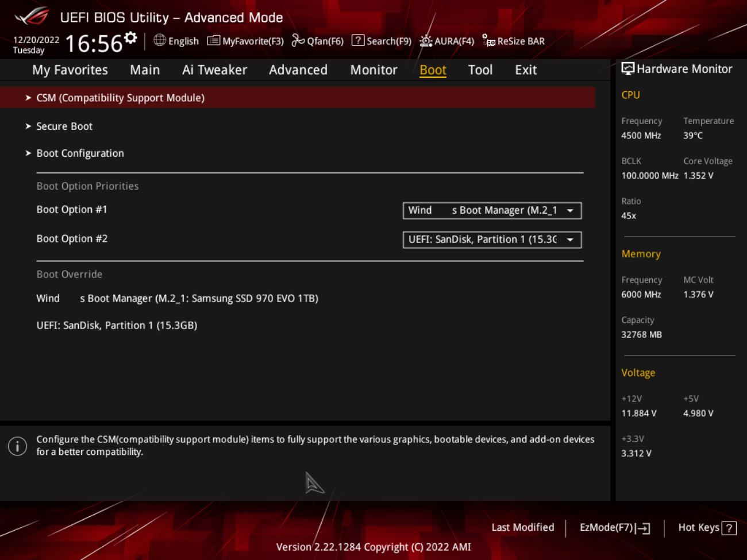Toggle ReSize BAR icon
The image size is (747, 560).
pyautogui.click(x=488, y=40)
